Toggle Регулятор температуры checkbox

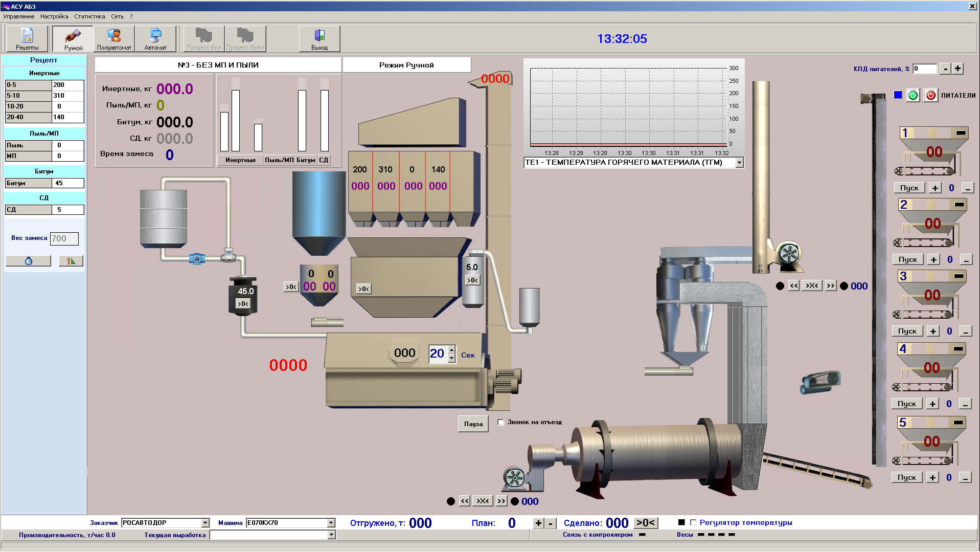(x=693, y=522)
